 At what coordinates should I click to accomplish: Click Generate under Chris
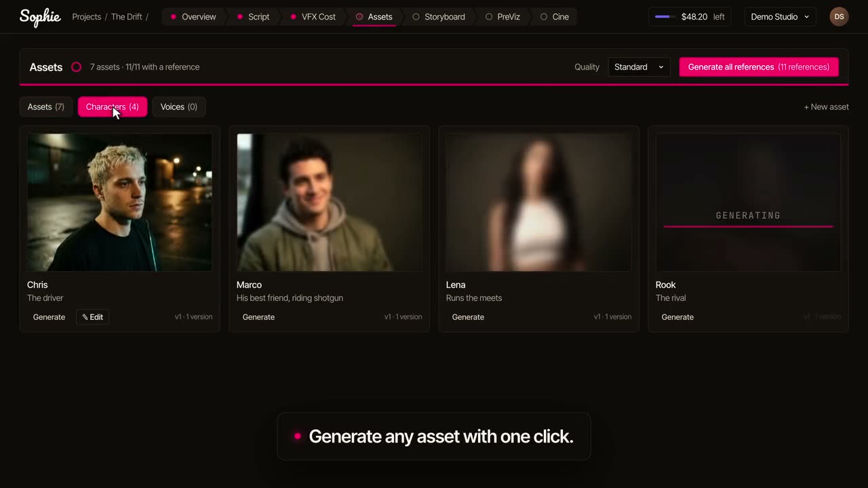[49, 317]
